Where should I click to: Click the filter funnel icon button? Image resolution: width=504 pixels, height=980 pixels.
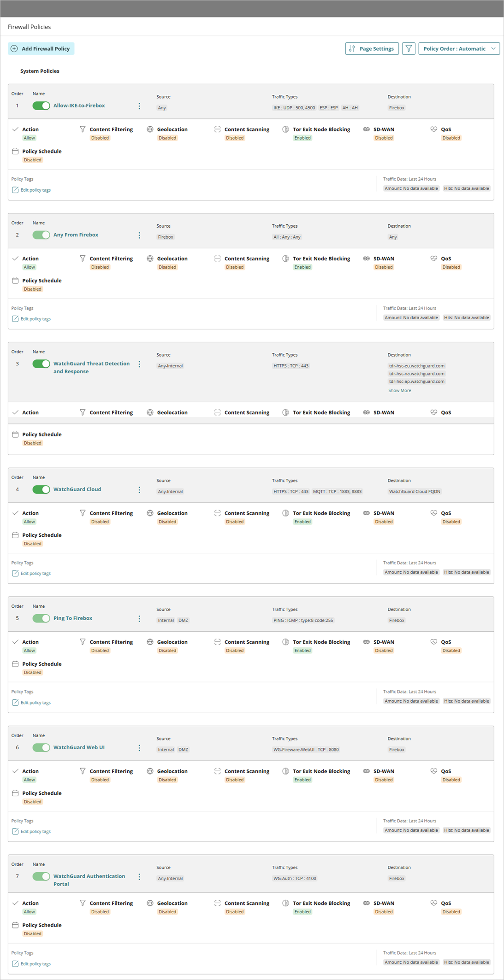(409, 48)
